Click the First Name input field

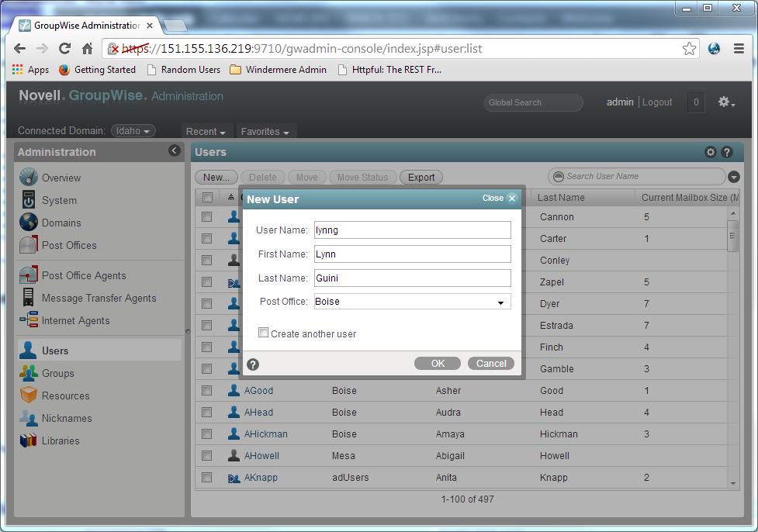[412, 254]
